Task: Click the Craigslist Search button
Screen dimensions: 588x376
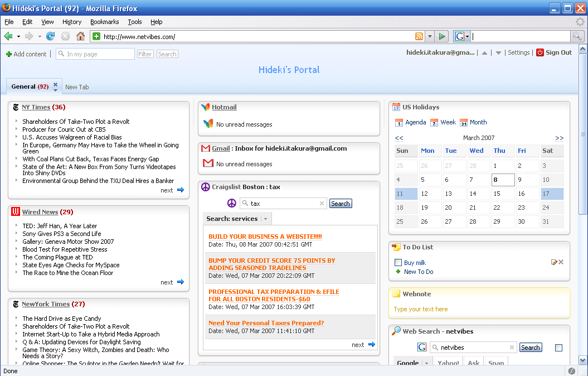Action: (x=340, y=204)
